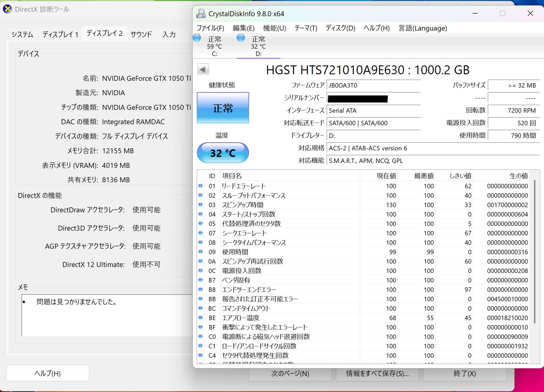Screen dimensions: 544x392
Task: Minimize the CrystalDiskInfo window
Action: [x=475, y=14]
